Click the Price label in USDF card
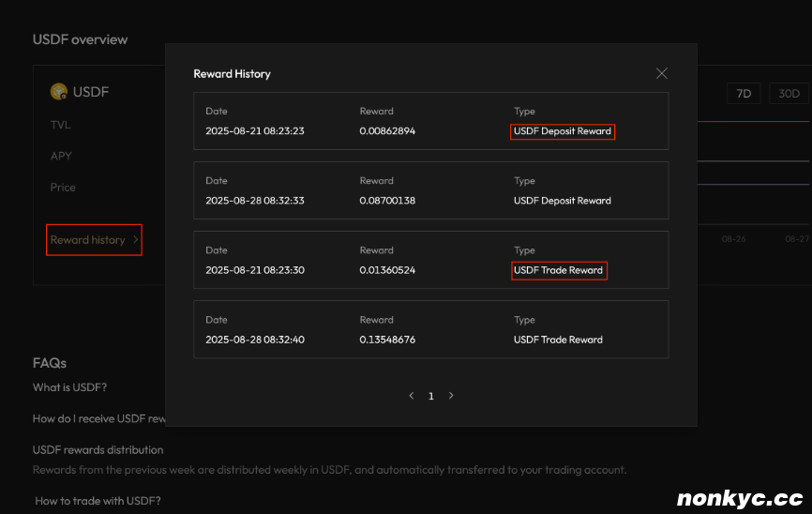The width and height of the screenshot is (812, 514). coord(63,188)
